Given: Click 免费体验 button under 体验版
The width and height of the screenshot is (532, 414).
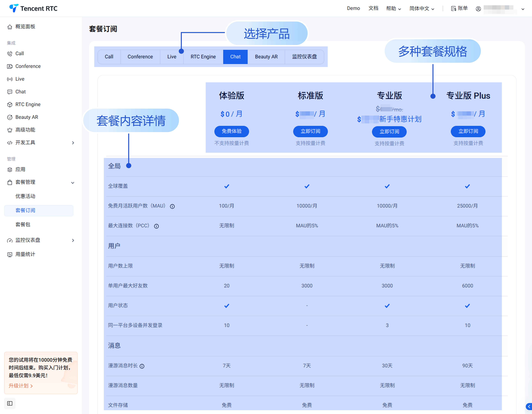Looking at the screenshot, I should click(231, 131).
